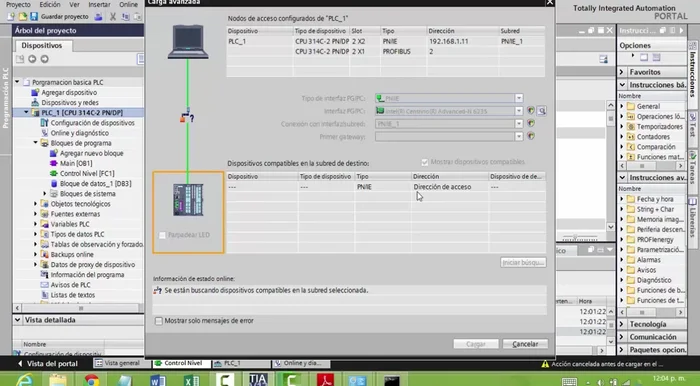Click the Guardar proyecto save icon
The height and width of the screenshot is (386, 700).
tap(34, 17)
